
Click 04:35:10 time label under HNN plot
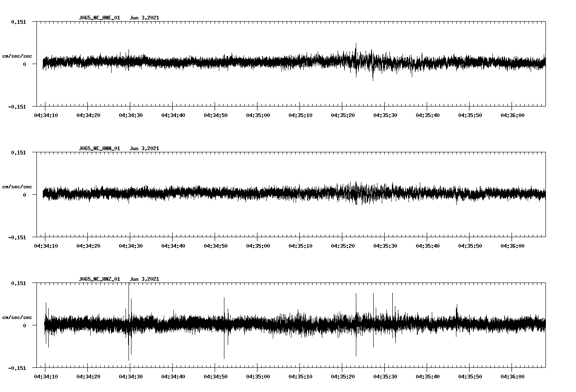click(300, 246)
